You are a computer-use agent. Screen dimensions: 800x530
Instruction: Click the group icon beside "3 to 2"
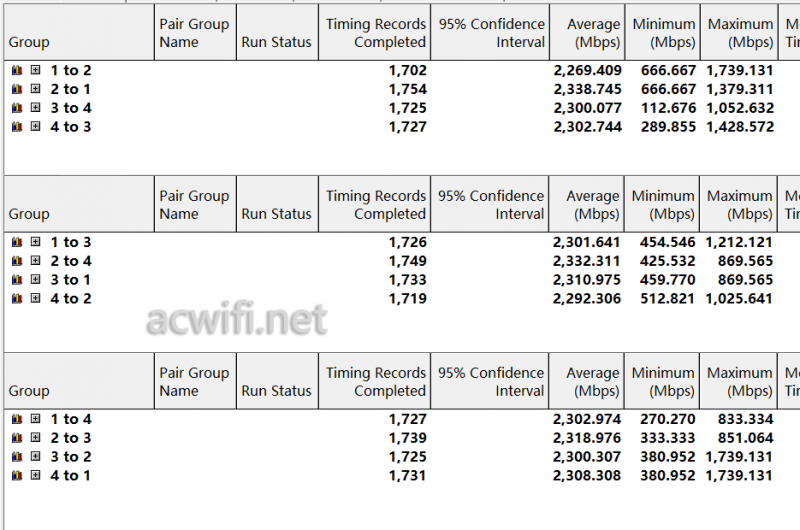pyautogui.click(x=17, y=457)
